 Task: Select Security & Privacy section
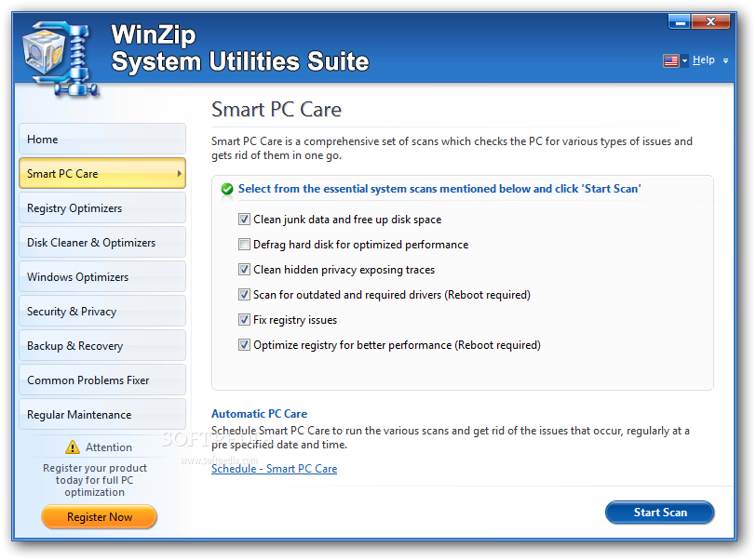click(x=102, y=312)
